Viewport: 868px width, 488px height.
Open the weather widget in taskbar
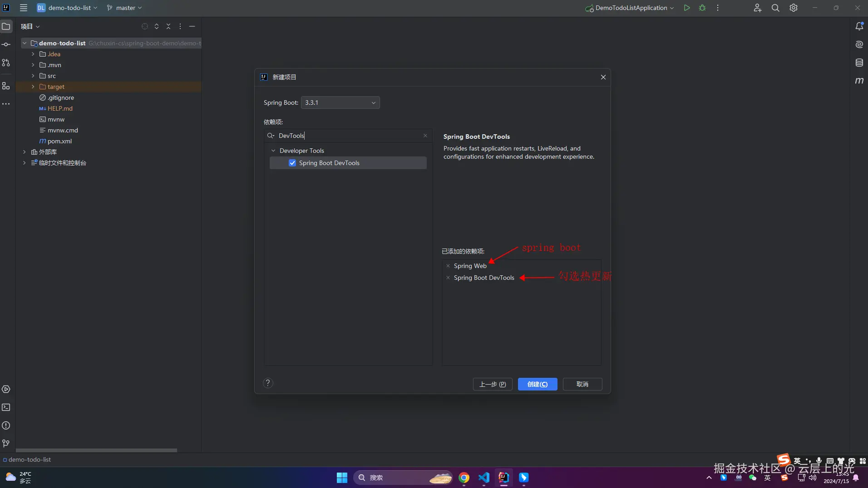19,478
